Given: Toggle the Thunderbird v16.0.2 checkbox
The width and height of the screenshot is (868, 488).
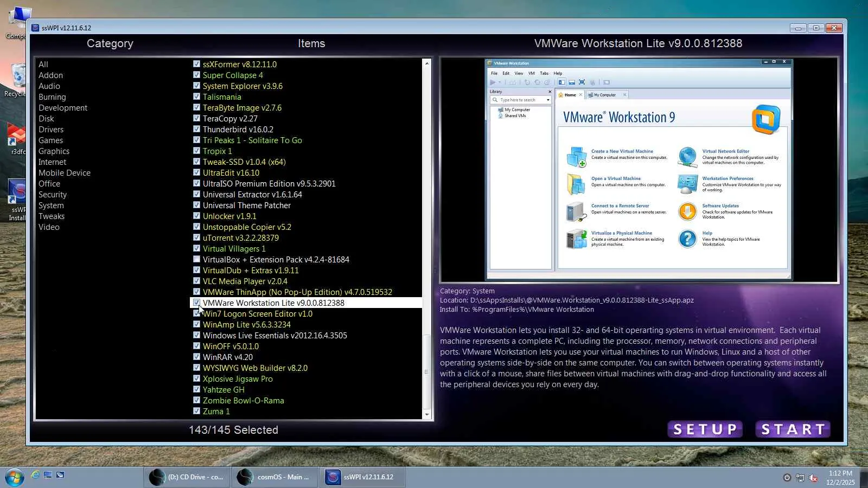Looking at the screenshot, I should pos(196,129).
